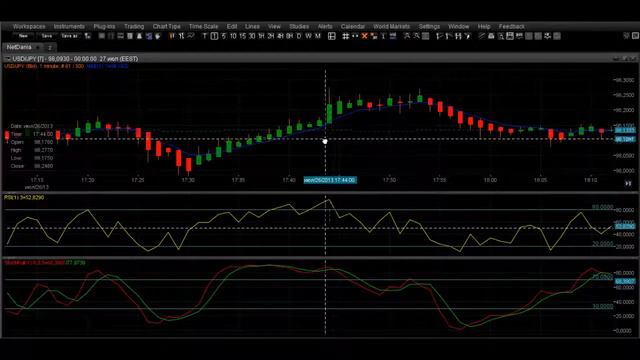
Task: Click the RSI current value label on axis
Action: coord(625,226)
